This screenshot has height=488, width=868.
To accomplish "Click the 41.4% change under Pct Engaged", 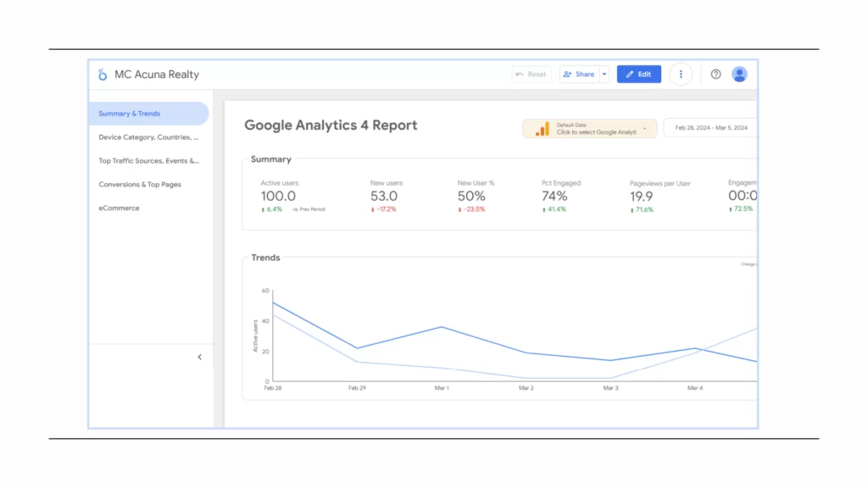I will [x=554, y=209].
